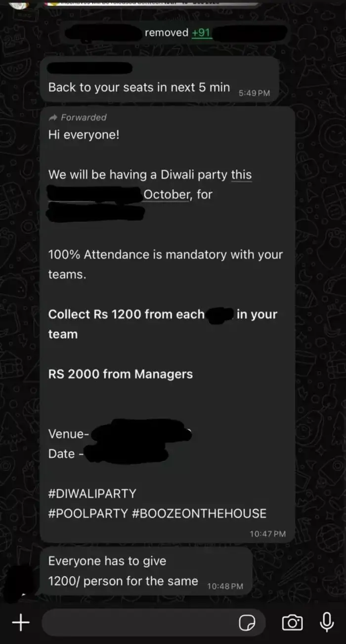Click the Forwarded arrow label
Viewport: 346px width, 644px height.
(x=78, y=117)
